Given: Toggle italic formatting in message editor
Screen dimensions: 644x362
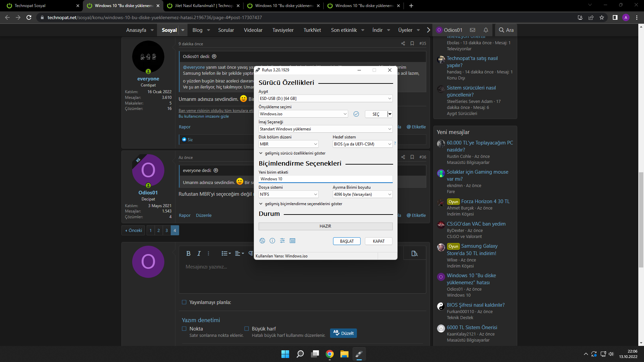Looking at the screenshot, I should (199, 253).
